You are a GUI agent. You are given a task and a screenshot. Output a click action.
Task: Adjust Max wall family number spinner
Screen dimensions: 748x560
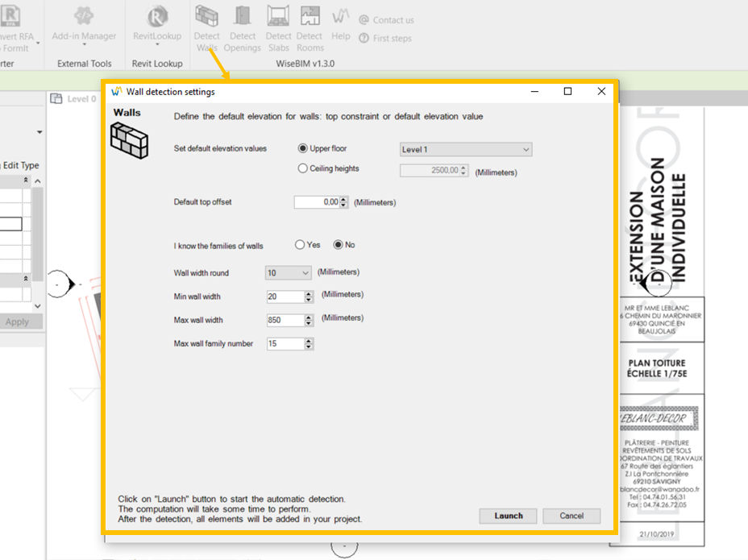point(309,343)
